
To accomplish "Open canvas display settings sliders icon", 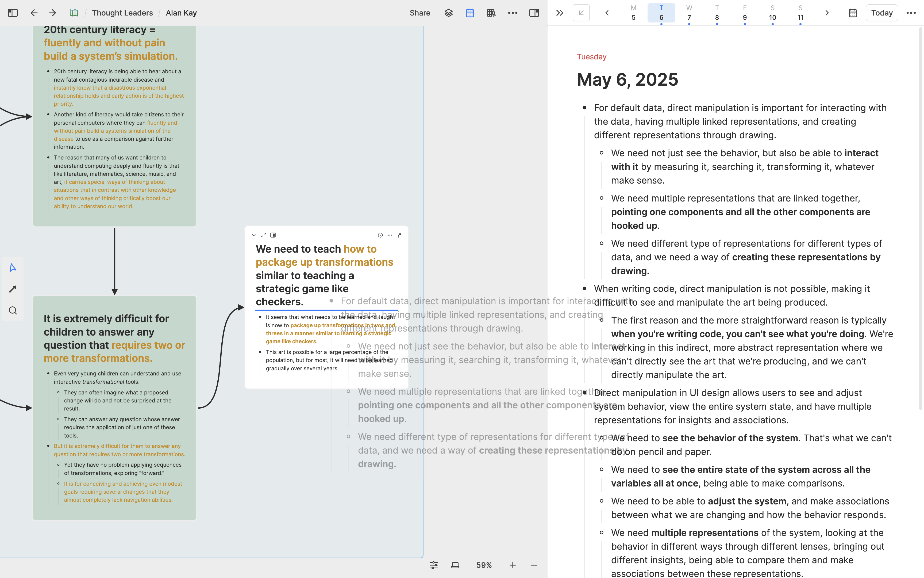I will [434, 565].
